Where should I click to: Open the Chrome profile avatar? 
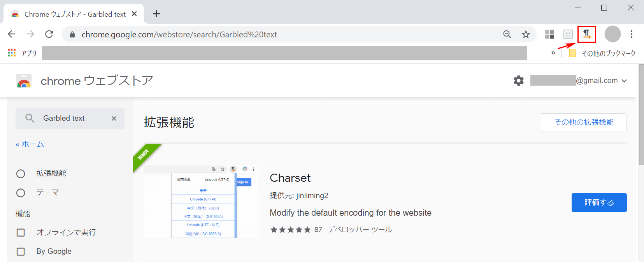click(x=612, y=34)
